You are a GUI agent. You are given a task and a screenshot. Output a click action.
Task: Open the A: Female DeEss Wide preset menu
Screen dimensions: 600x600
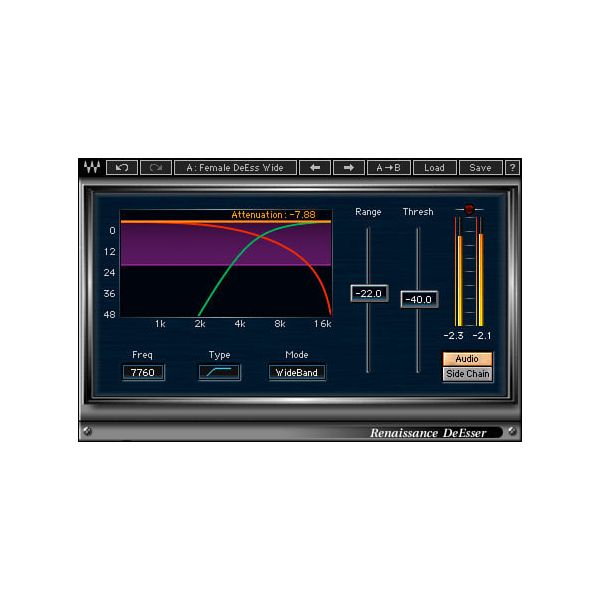point(235,168)
